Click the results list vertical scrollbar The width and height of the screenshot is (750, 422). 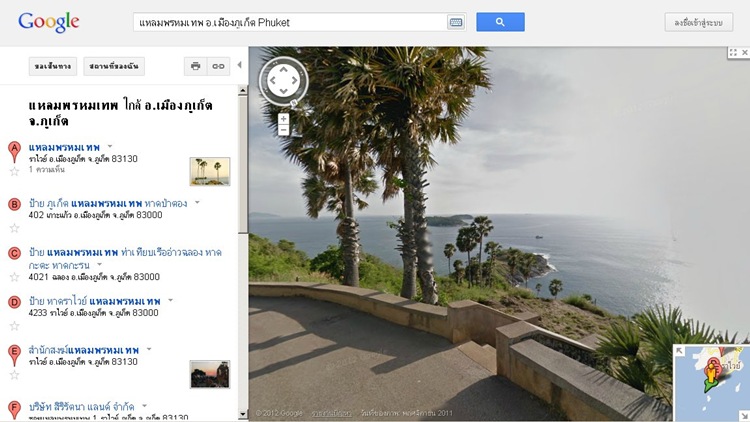[x=243, y=252]
